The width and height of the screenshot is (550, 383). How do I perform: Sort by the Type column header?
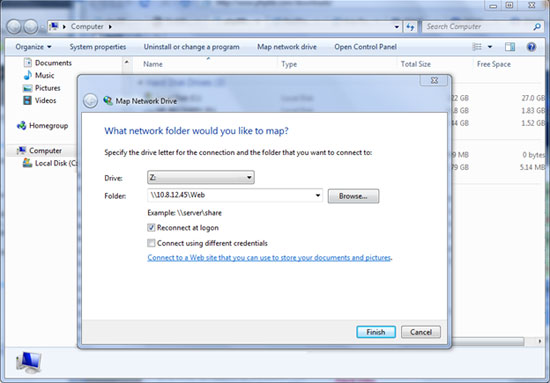289,64
